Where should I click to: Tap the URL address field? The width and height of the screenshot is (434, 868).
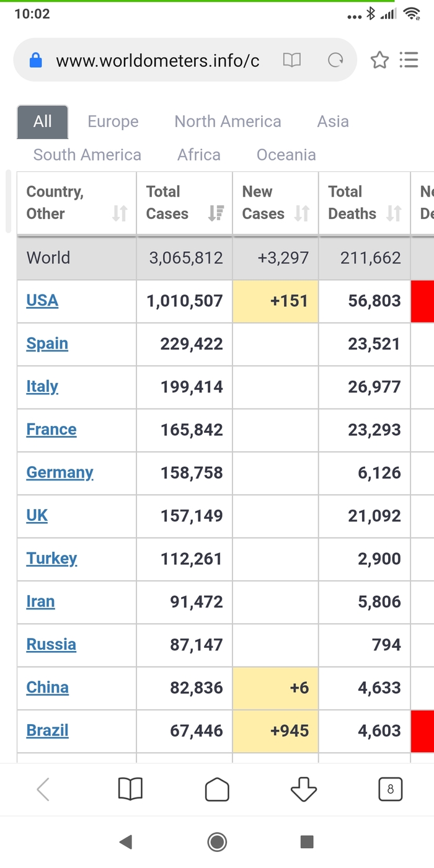pyautogui.click(x=157, y=61)
